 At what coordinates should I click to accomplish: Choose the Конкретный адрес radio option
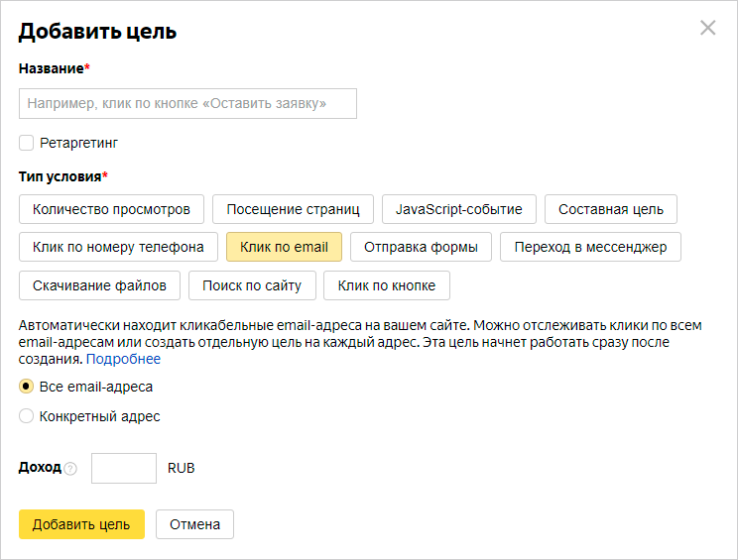click(27, 416)
